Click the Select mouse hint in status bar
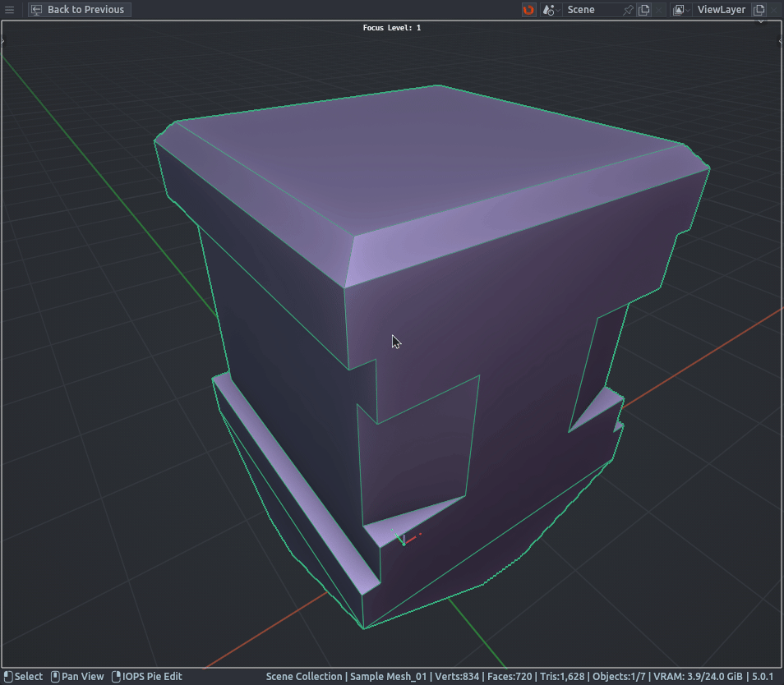Screen dimensions: 784x685 point(24,677)
